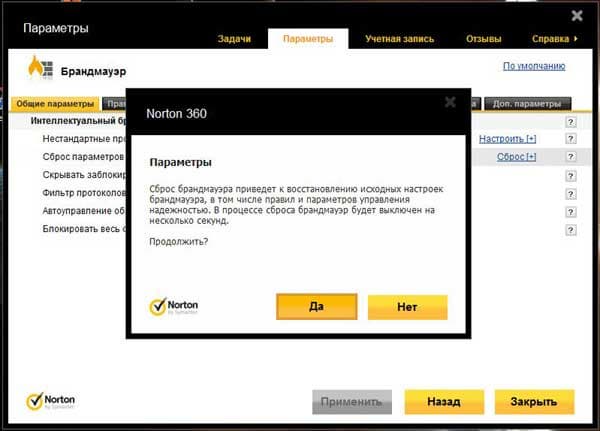Click the greyed-out Применить button

[352, 402]
